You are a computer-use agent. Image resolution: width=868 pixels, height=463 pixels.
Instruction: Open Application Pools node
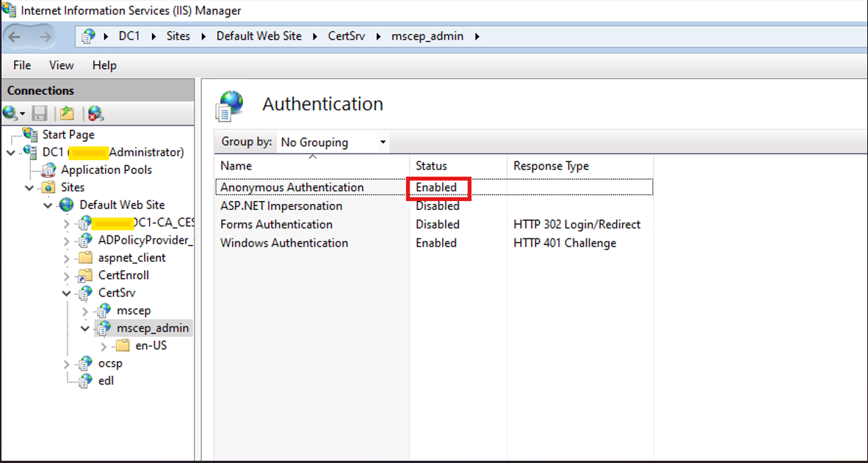(106, 169)
